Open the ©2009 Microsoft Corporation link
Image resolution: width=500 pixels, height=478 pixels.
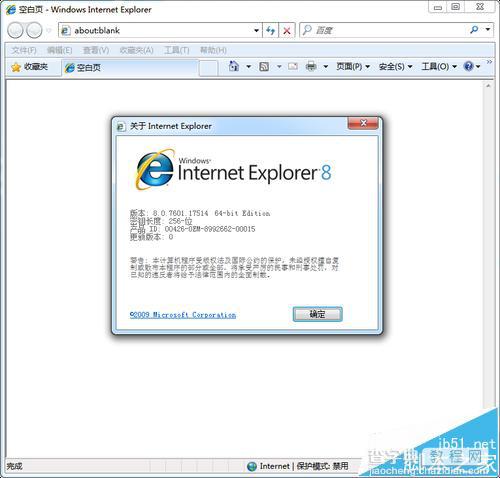(183, 315)
